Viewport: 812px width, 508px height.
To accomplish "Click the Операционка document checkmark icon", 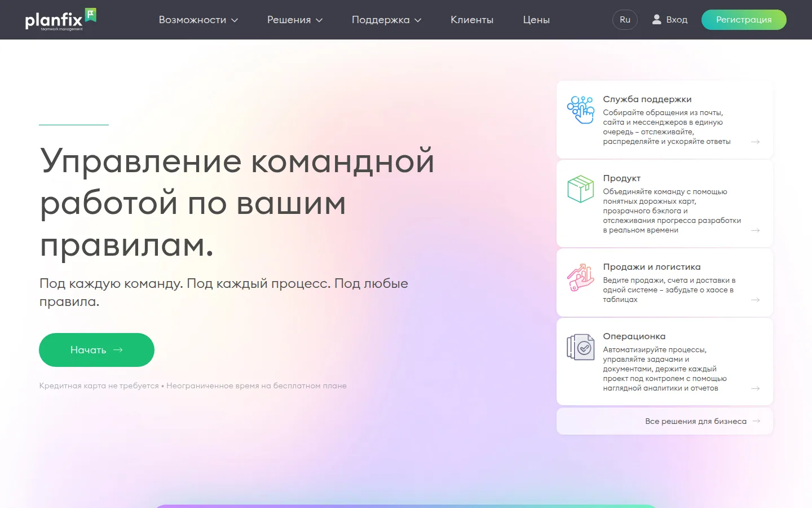I will click(x=581, y=347).
